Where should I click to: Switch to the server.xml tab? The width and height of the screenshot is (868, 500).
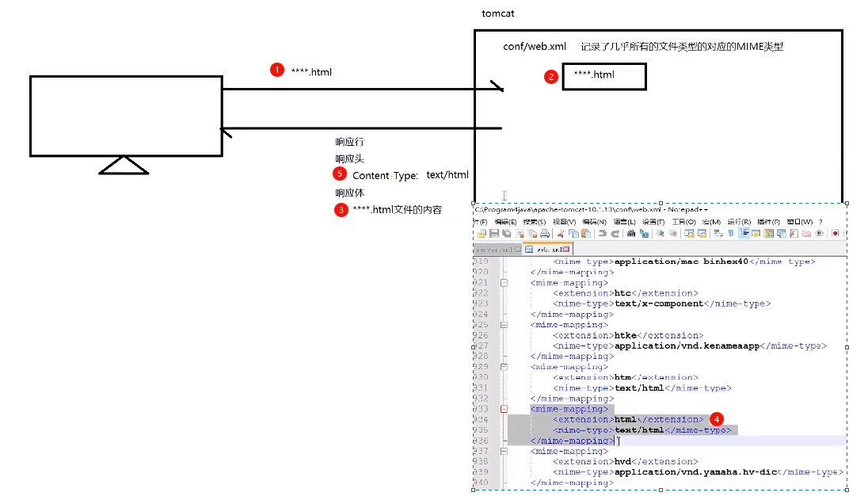click(495, 248)
